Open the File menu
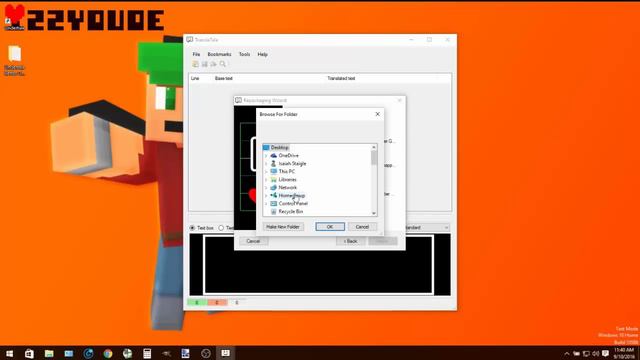Image resolution: width=640 pixels, height=360 pixels. point(196,54)
